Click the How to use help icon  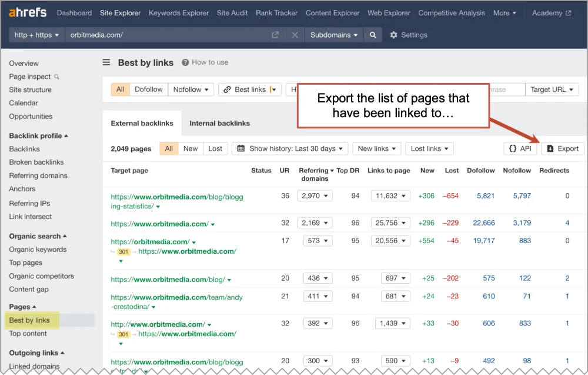tap(185, 62)
